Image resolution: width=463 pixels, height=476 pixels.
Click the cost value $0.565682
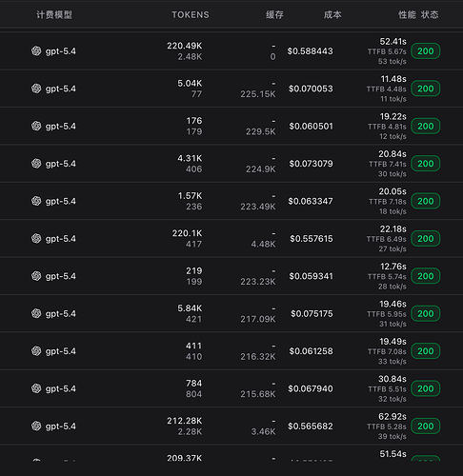(x=311, y=426)
